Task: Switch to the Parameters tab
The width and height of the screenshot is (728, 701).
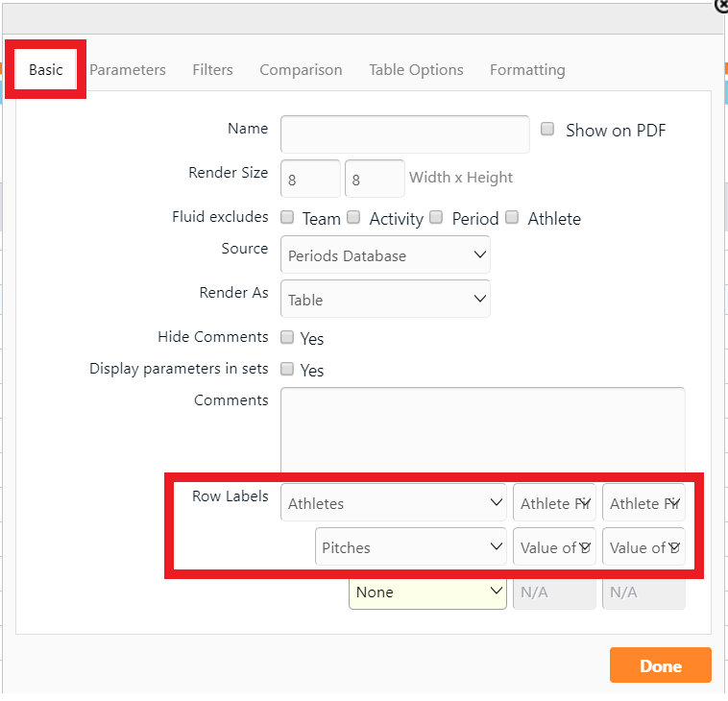Action: point(128,70)
